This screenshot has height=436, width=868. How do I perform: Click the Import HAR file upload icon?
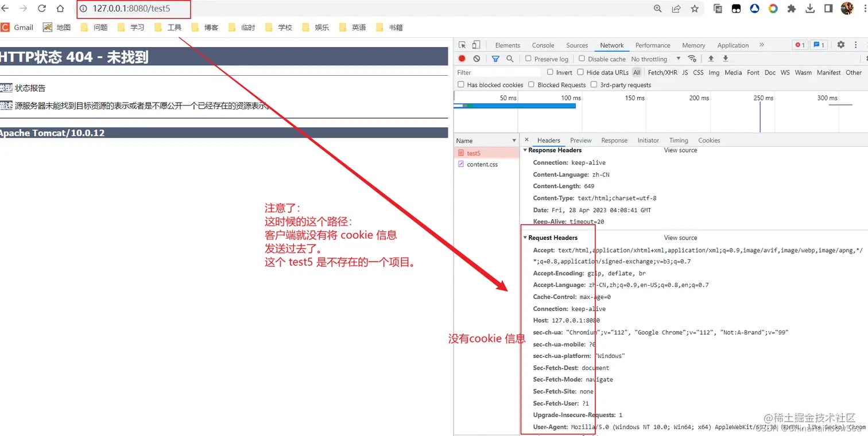pos(711,59)
